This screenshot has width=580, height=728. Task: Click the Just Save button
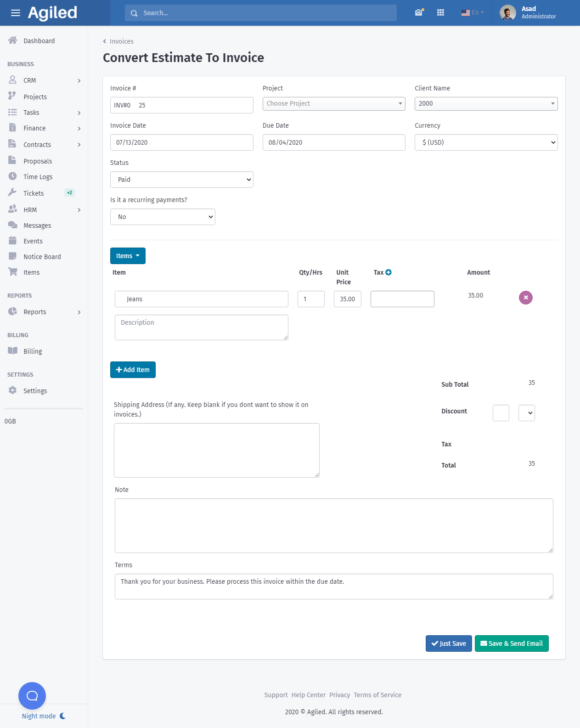click(x=448, y=643)
